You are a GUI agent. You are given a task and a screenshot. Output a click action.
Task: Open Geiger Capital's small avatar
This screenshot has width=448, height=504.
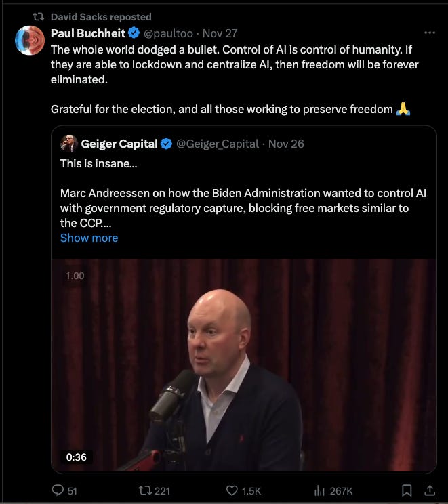click(68, 144)
